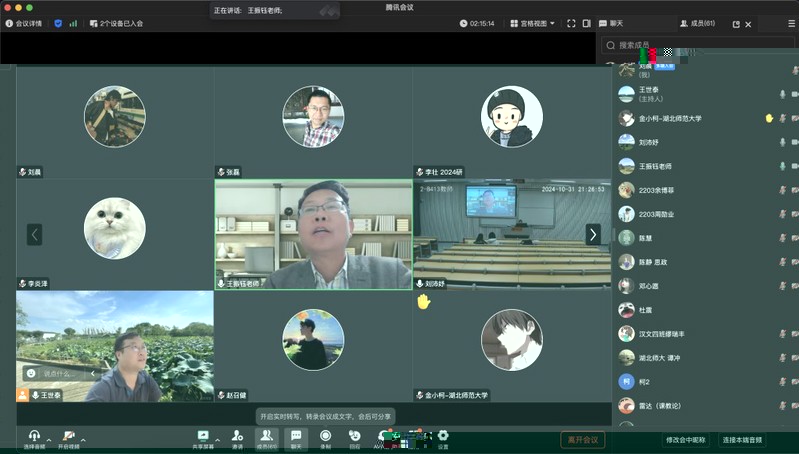The height and width of the screenshot is (454, 799).
Task: Focus the 搜索成员 search field
Action: click(697, 45)
